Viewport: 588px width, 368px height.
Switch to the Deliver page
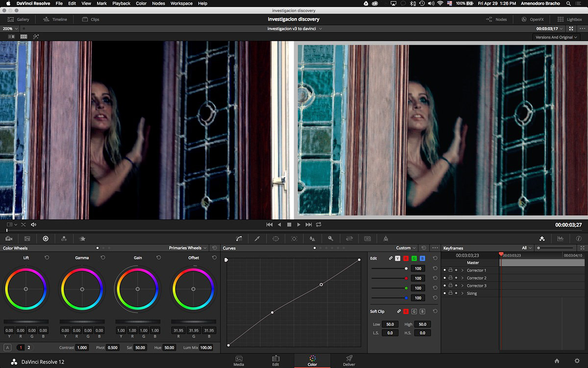349,361
